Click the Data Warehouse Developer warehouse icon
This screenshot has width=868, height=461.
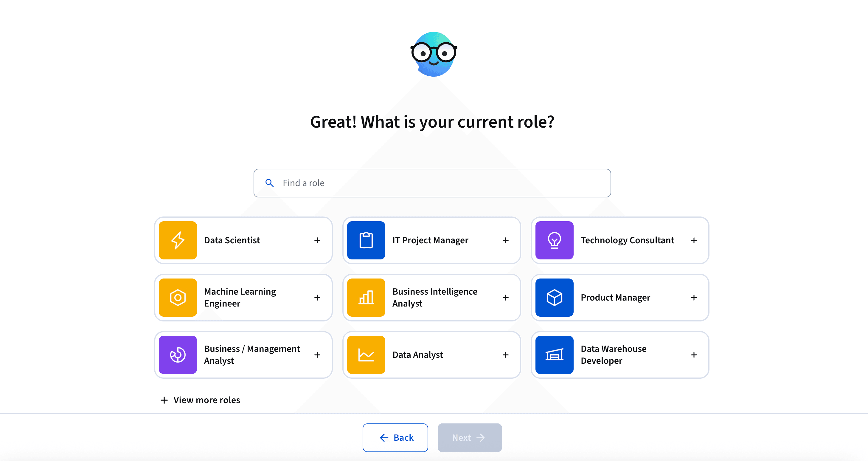click(x=554, y=355)
